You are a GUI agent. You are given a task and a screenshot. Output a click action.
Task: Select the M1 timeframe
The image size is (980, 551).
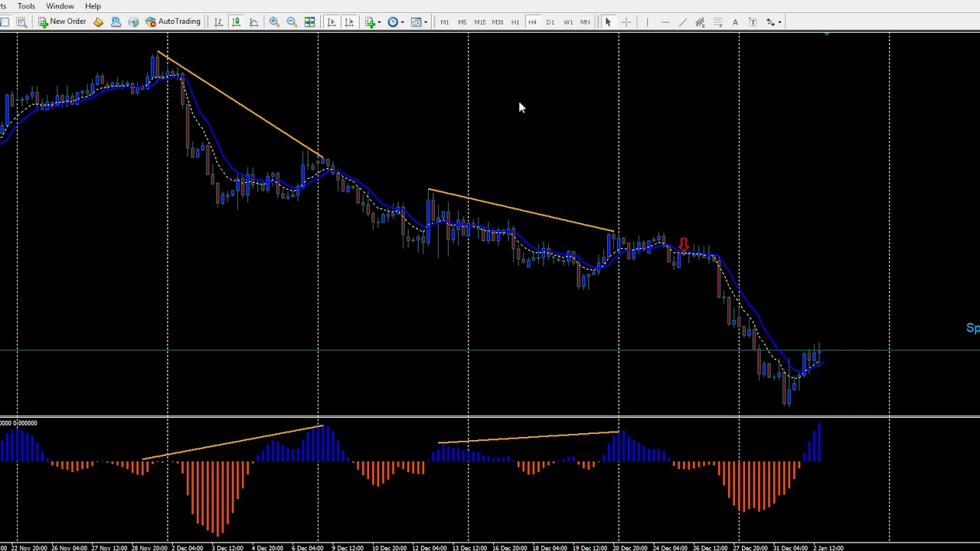tap(445, 21)
